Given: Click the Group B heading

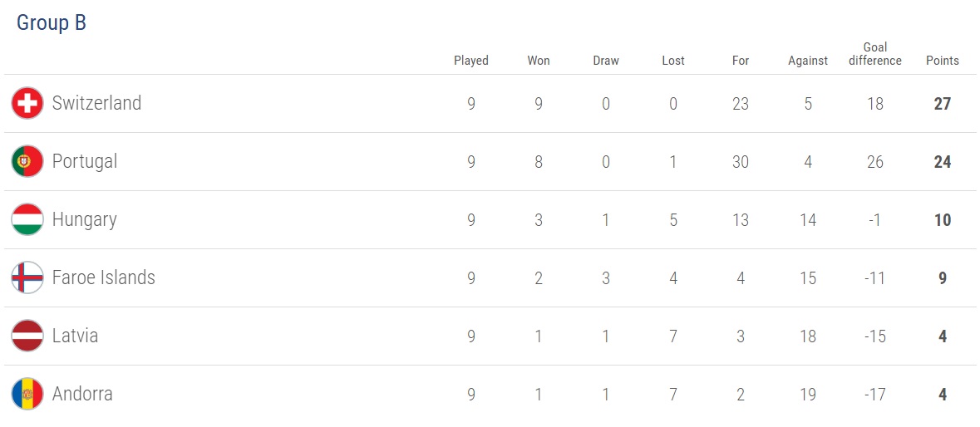Looking at the screenshot, I should click(x=52, y=22).
